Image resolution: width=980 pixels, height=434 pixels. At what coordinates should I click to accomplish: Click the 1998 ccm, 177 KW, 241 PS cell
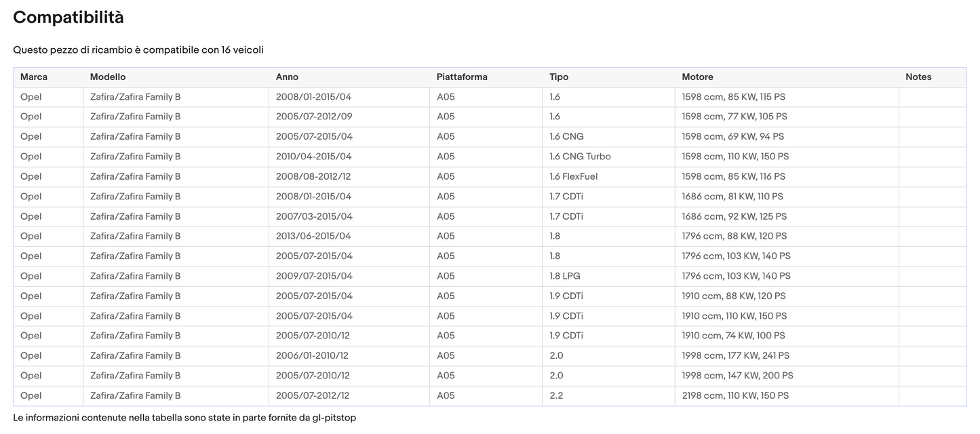[x=735, y=356]
